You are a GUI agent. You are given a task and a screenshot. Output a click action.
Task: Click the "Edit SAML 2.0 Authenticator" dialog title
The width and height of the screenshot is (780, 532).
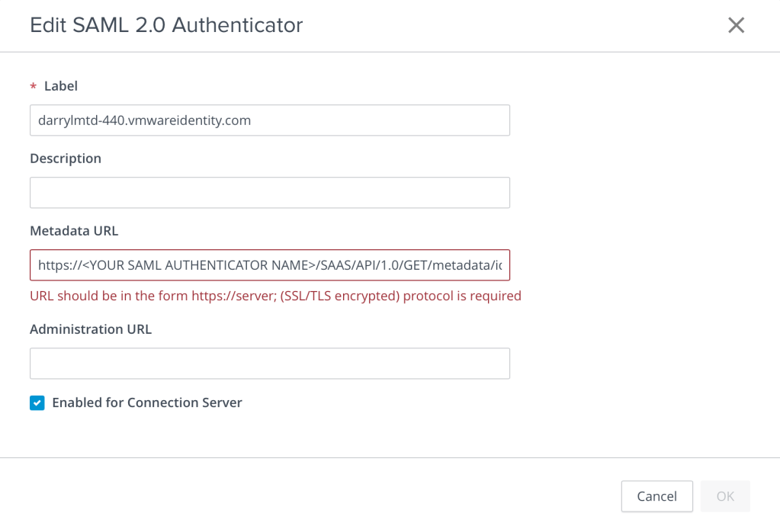pyautogui.click(x=166, y=25)
